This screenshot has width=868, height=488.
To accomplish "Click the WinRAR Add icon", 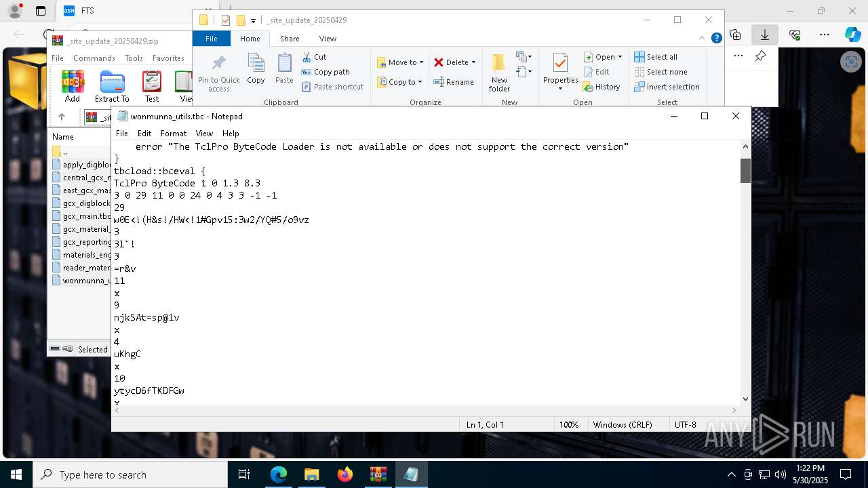I will pyautogui.click(x=73, y=86).
